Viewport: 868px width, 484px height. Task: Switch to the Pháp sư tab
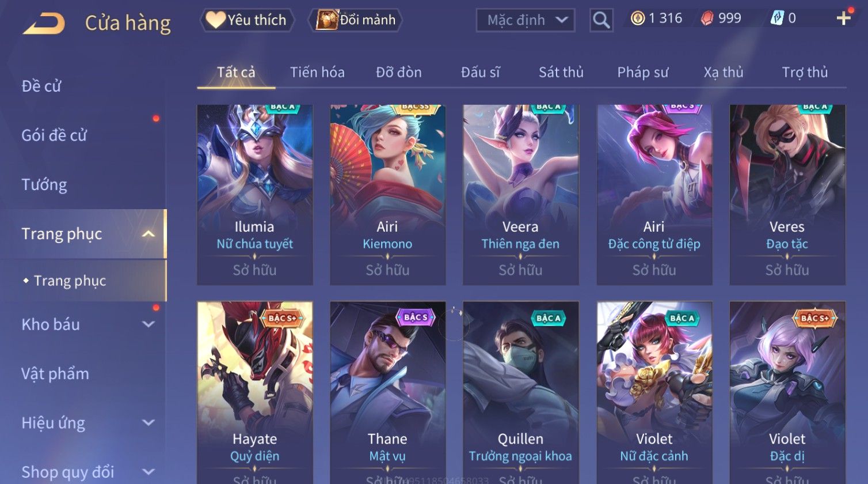(643, 73)
